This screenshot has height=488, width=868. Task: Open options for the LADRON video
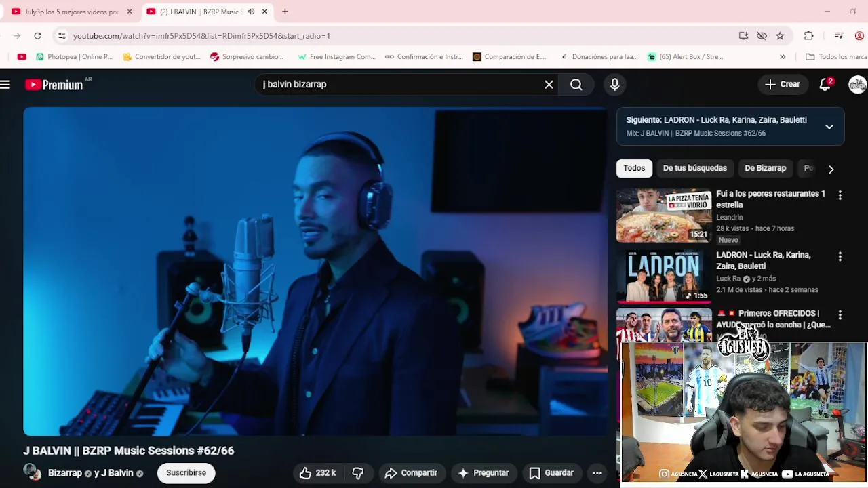tap(840, 257)
